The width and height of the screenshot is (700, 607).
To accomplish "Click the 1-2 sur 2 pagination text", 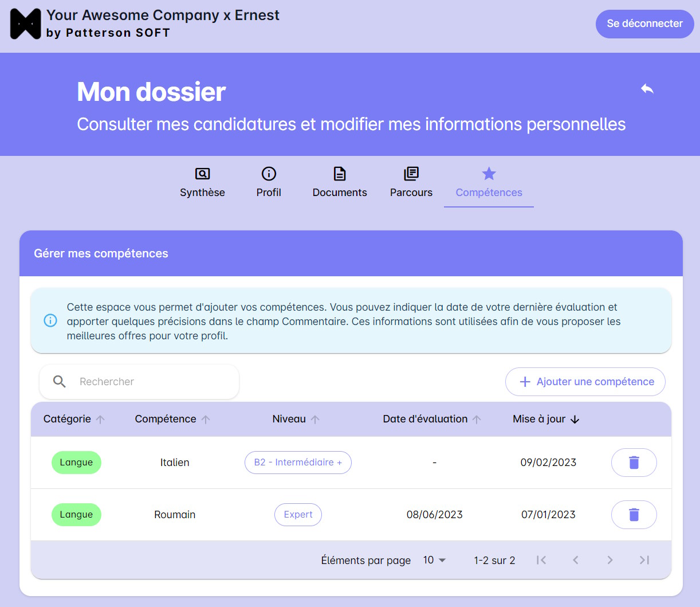I will pyautogui.click(x=494, y=561).
